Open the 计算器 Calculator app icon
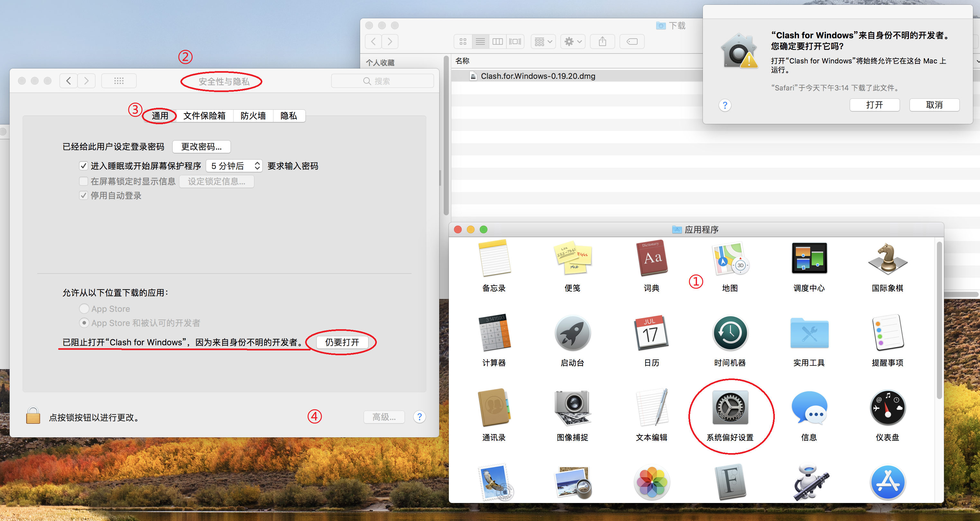The width and height of the screenshot is (980, 521). tap(494, 332)
